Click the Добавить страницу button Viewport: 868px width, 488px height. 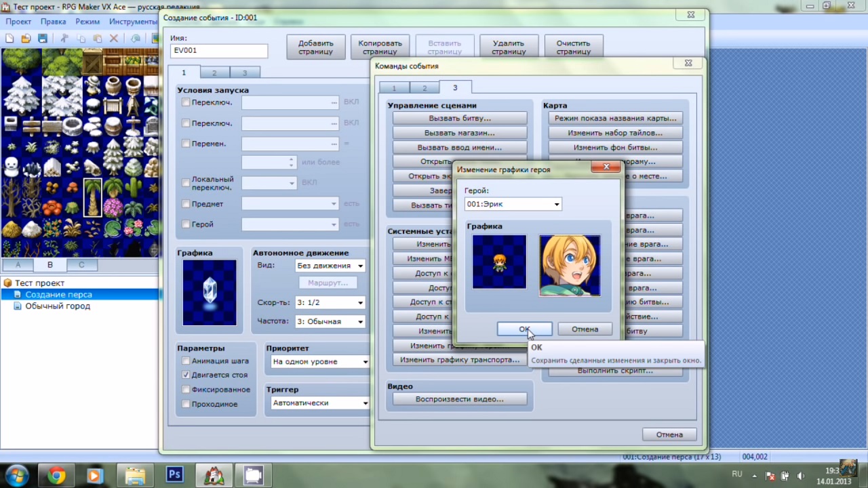point(315,47)
